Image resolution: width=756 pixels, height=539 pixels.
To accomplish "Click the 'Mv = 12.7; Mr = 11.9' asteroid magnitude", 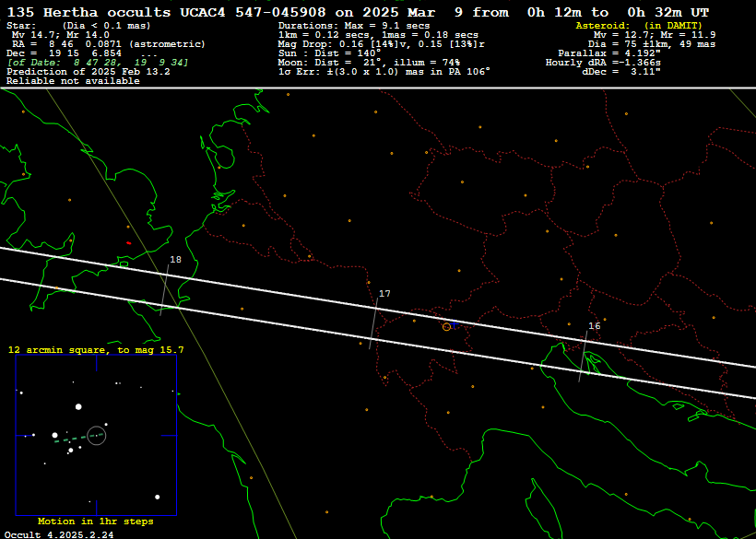I will [655, 35].
